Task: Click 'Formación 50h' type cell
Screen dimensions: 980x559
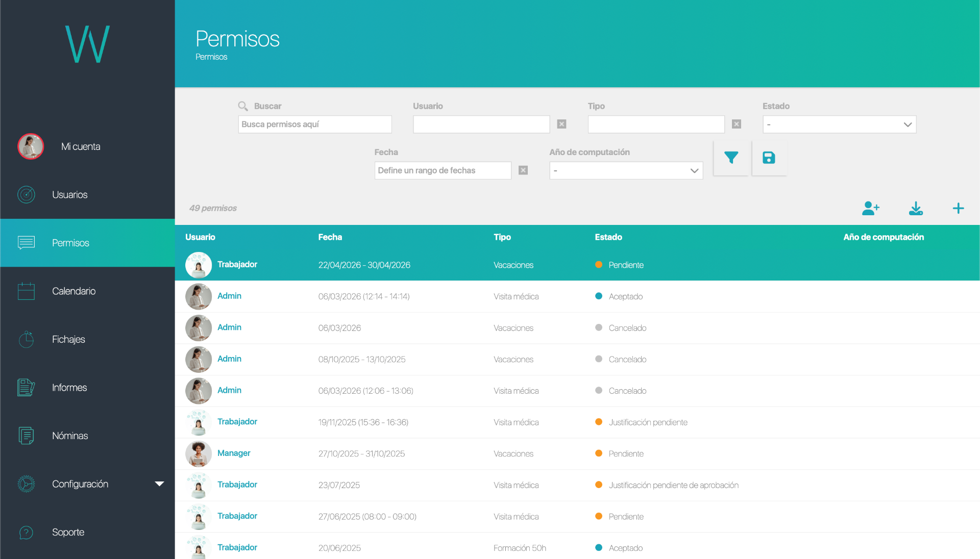Action: tap(520, 548)
